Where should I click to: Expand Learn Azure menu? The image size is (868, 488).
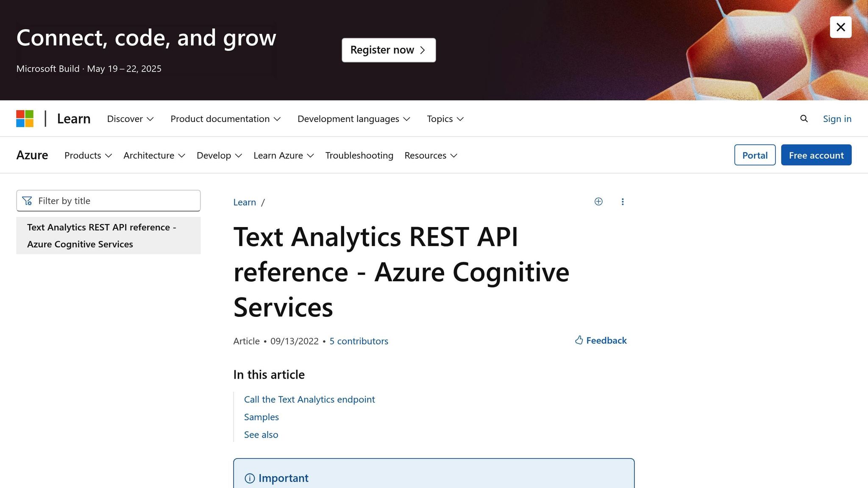284,155
